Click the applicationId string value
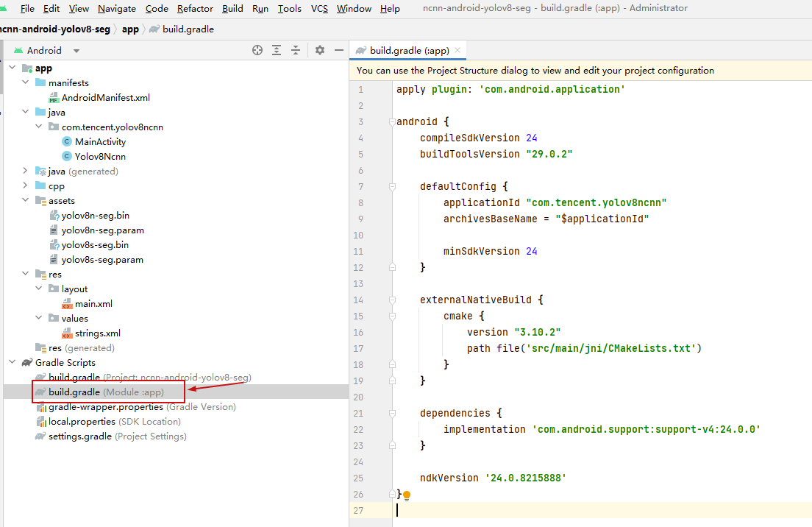Image resolution: width=812 pixels, height=527 pixels. (596, 202)
